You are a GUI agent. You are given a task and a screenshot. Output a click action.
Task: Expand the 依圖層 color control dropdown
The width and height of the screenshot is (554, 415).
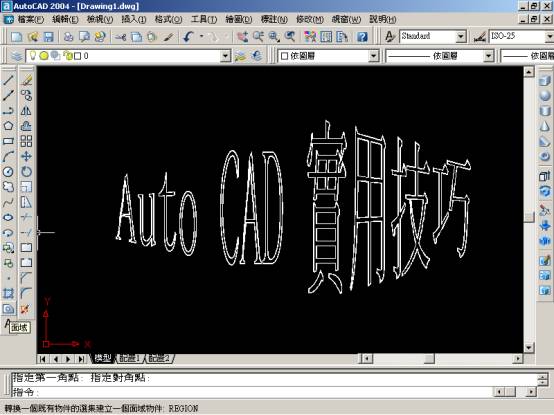click(x=373, y=56)
